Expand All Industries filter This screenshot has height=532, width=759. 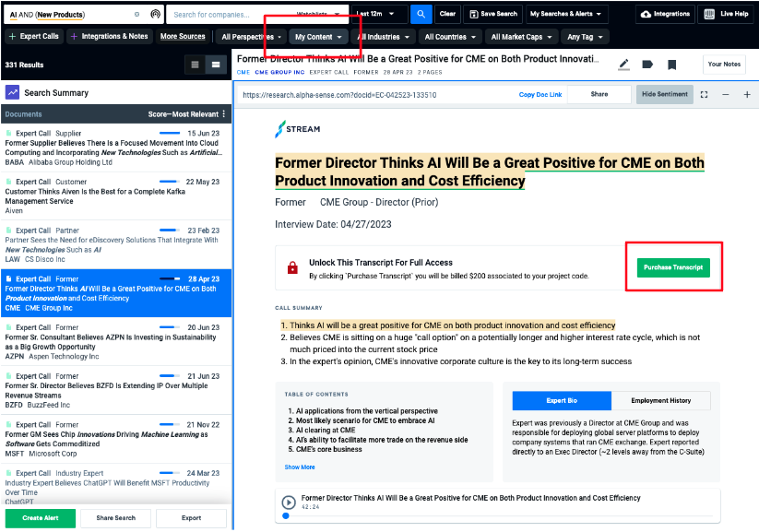[383, 37]
